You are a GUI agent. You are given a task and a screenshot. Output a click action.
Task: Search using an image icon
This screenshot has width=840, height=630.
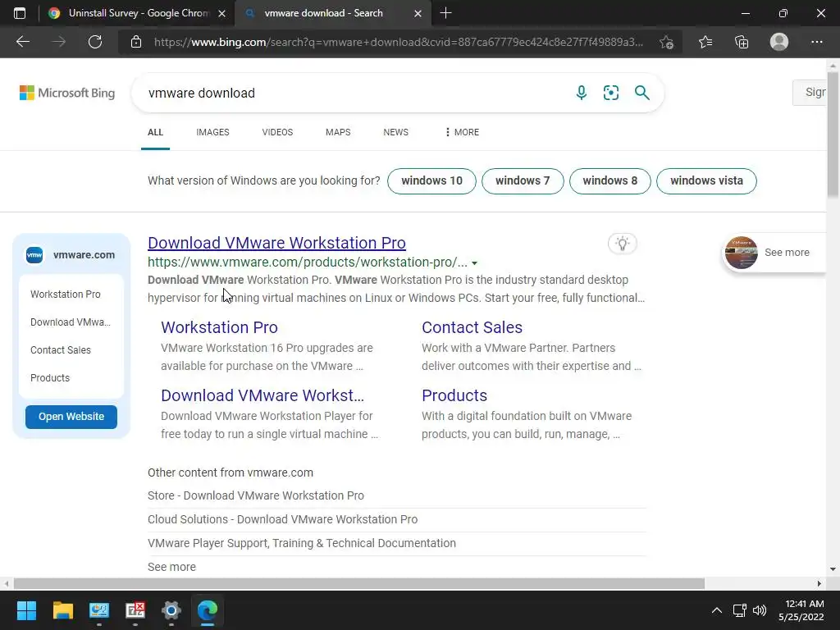pos(610,93)
